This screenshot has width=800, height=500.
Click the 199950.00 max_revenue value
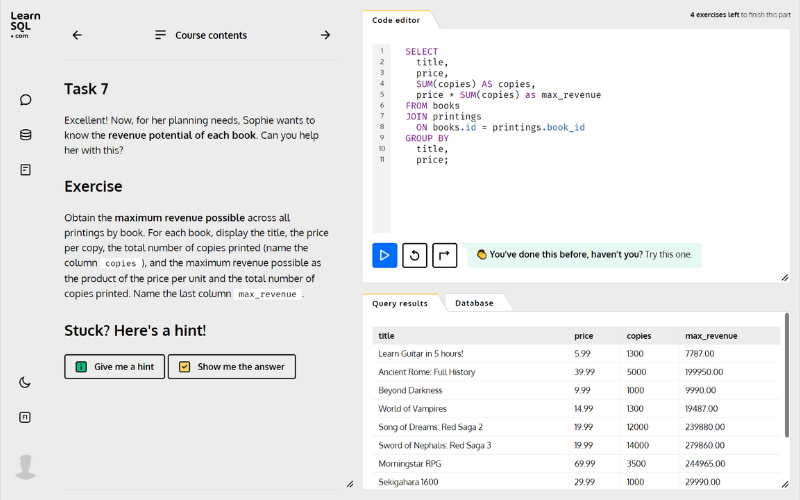click(704, 372)
